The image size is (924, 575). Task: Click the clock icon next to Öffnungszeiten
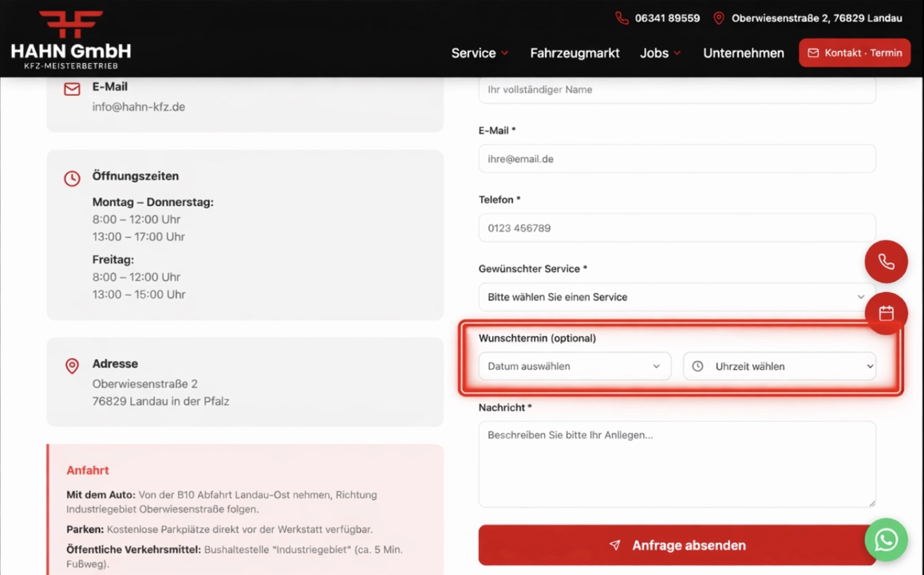[x=72, y=178]
